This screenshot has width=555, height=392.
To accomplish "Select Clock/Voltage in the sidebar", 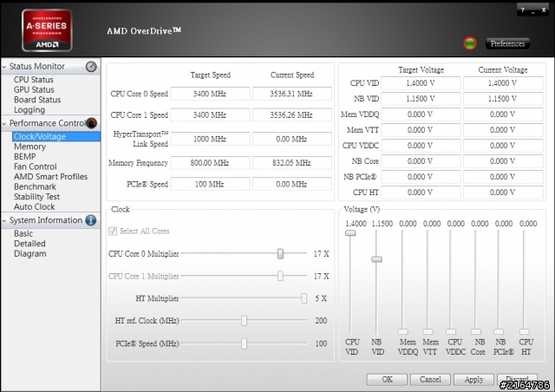I will point(55,137).
